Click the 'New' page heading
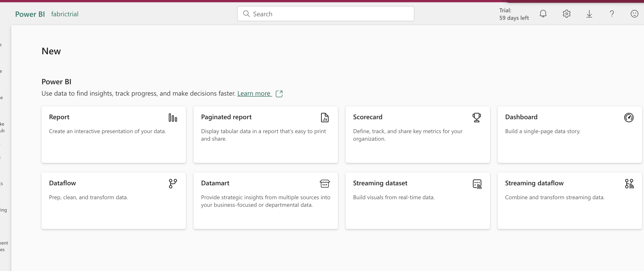The width and height of the screenshot is (644, 271). 51,51
